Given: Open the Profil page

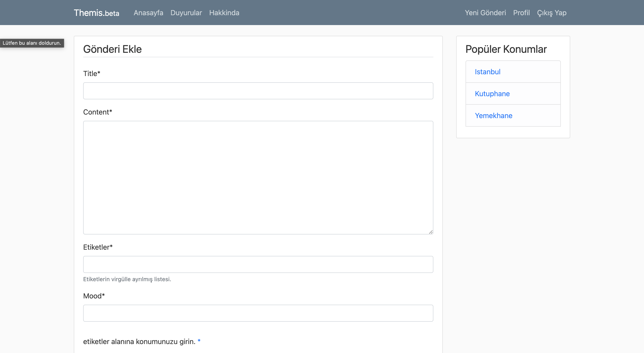Looking at the screenshot, I should point(521,13).
